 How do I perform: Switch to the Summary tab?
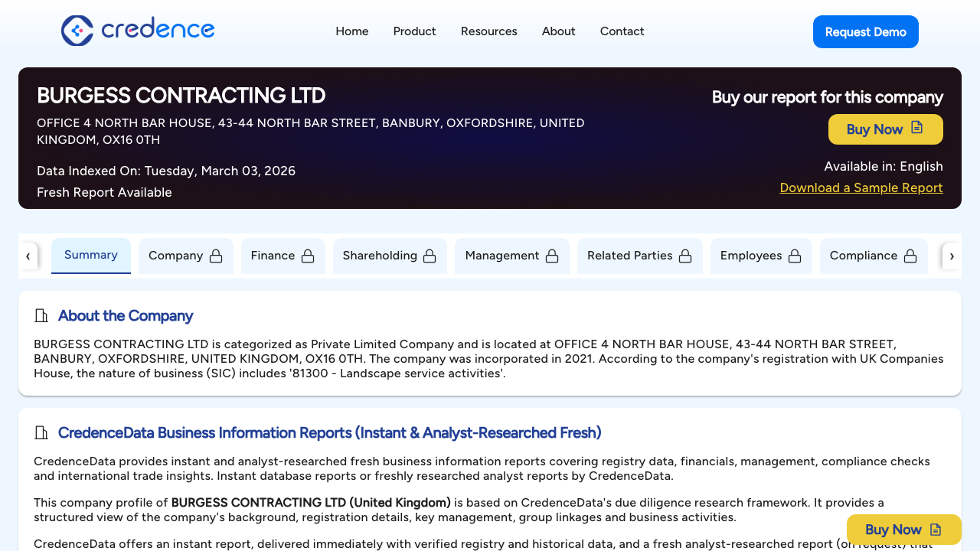coord(90,255)
